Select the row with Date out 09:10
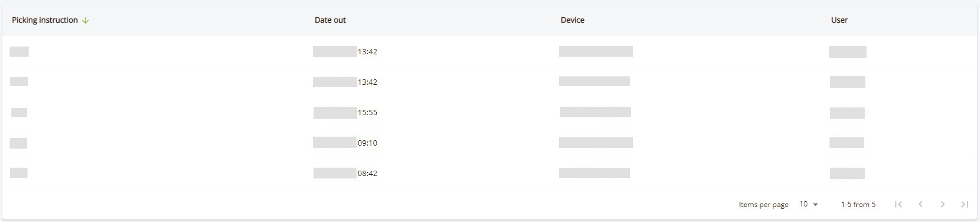 [x=490, y=143]
